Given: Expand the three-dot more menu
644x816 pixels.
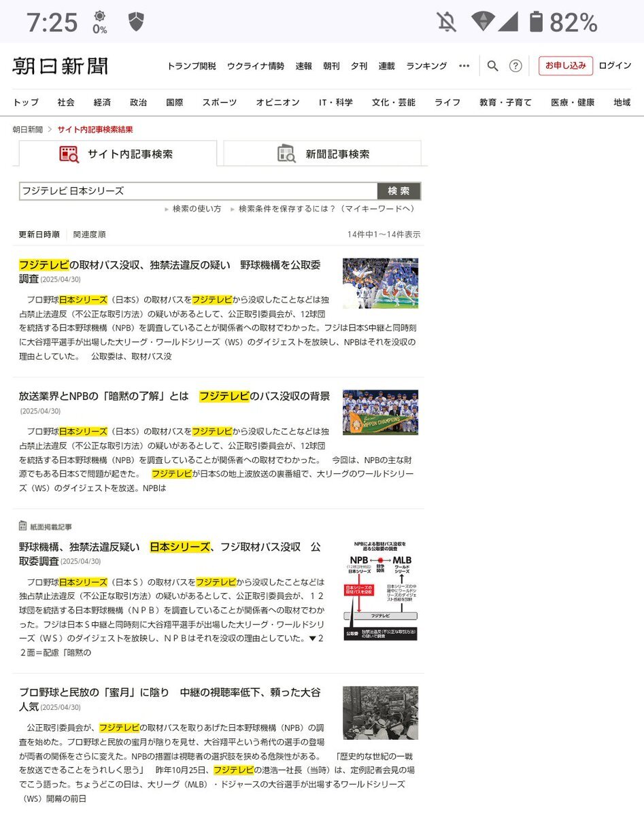Looking at the screenshot, I should (464, 66).
